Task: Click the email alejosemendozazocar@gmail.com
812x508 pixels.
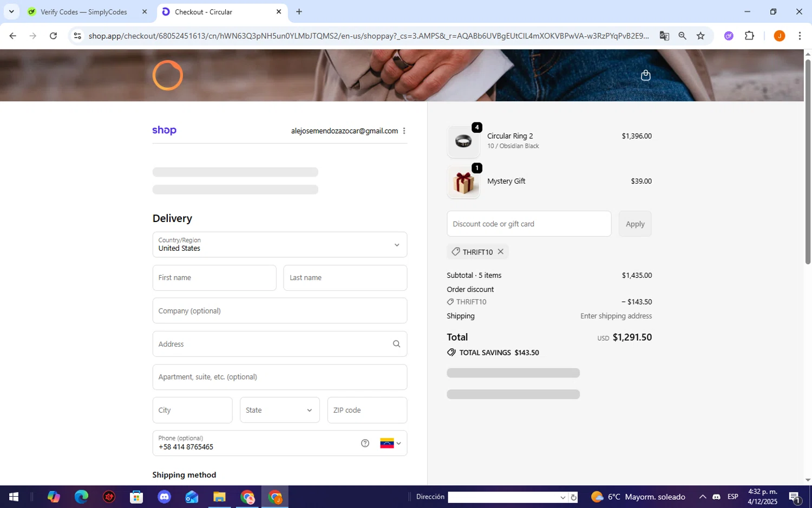Action: point(344,131)
